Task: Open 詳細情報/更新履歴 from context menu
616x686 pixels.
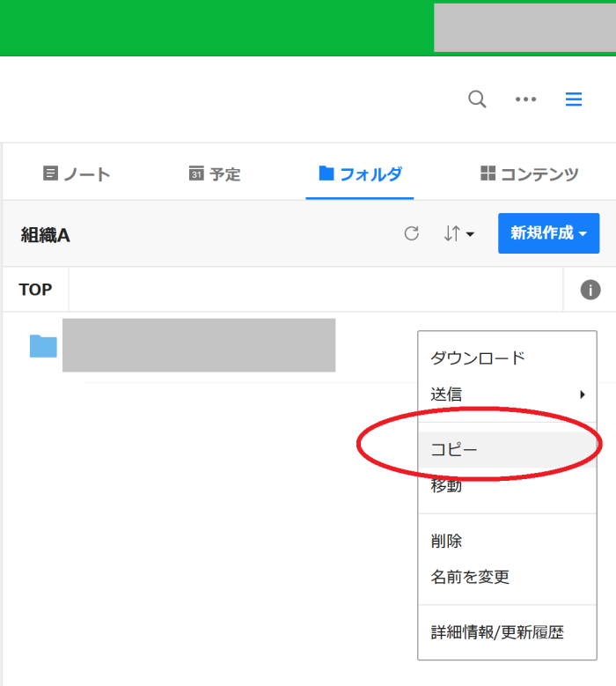Action: point(507,632)
